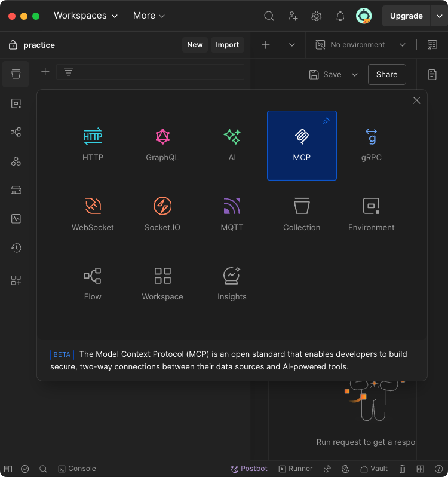This screenshot has height=477, width=448.
Task: Expand the Workspaces menu
Action: pos(85,16)
